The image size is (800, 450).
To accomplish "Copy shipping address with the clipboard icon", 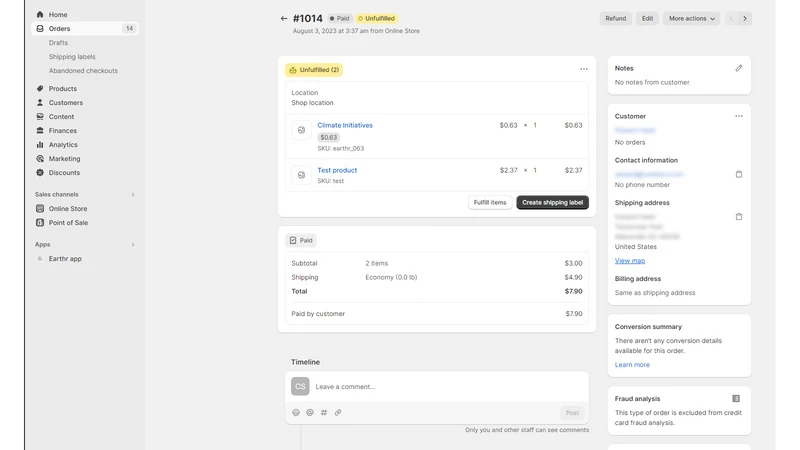I will coord(738,216).
